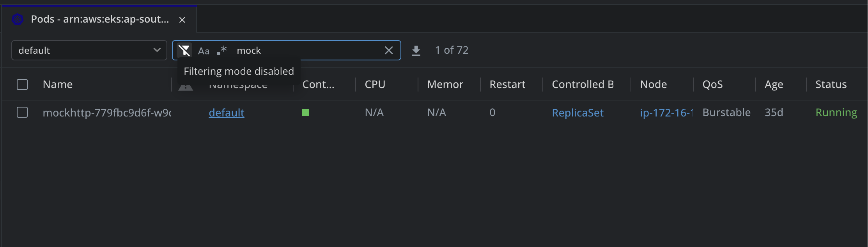The image size is (868, 247).
Task: Clear the mock search text
Action: tap(389, 50)
